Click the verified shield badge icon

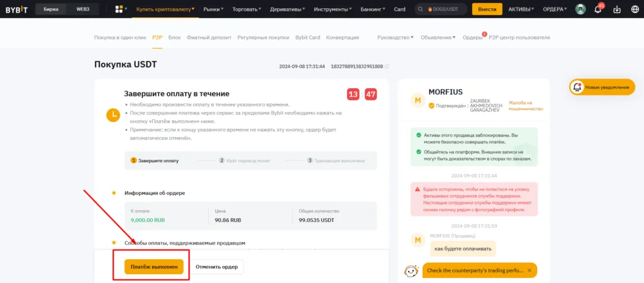(431, 106)
